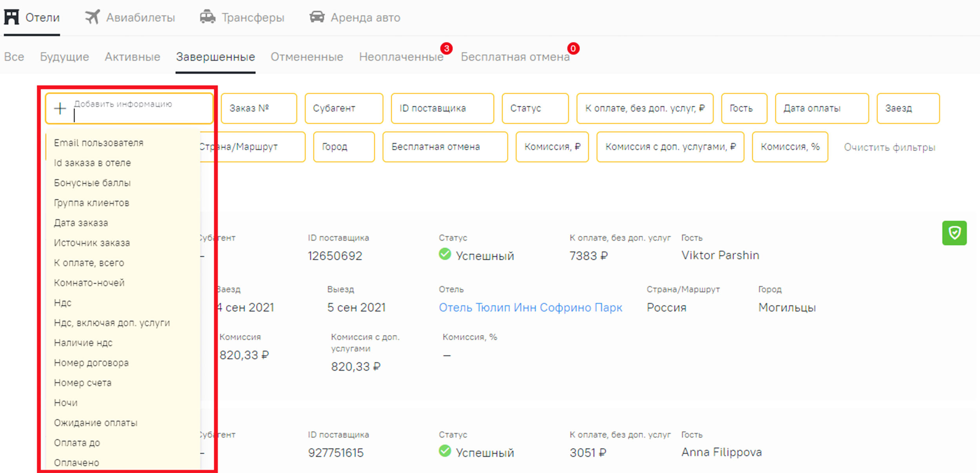
Task: Click the red badge on Неоплаченные
Action: coord(446,48)
